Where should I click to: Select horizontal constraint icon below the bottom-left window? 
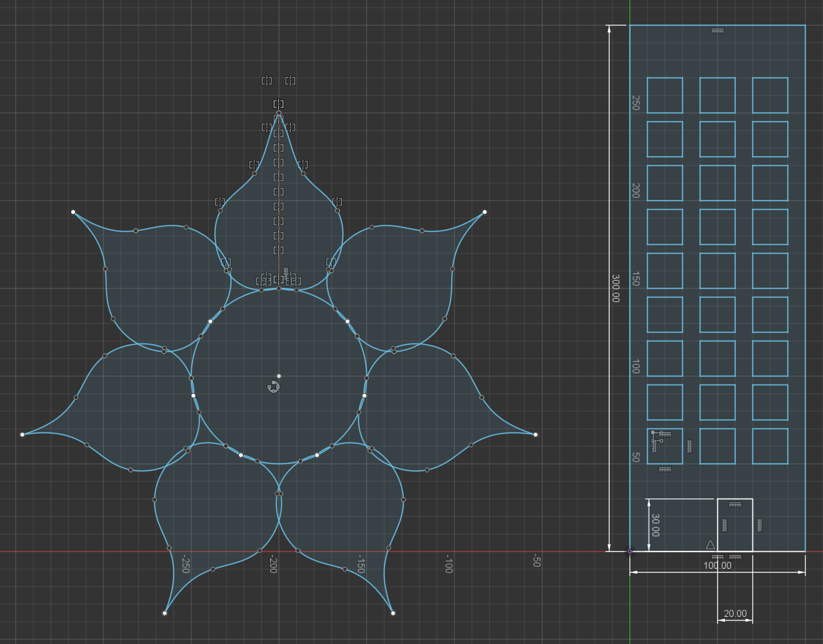tap(664, 469)
